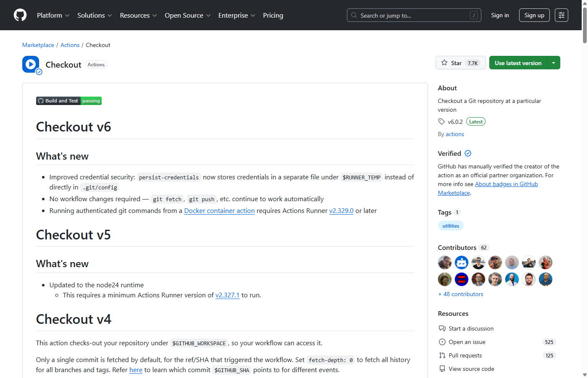This screenshot has width=588, height=378.
Task: Expand the Platform menu
Action: [x=53, y=15]
